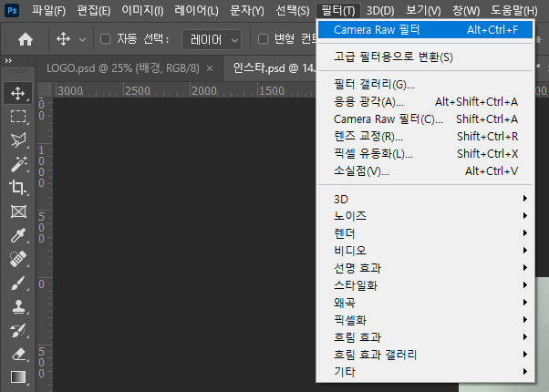Open the 문자(Y) menu
The width and height of the screenshot is (549, 392).
247,11
